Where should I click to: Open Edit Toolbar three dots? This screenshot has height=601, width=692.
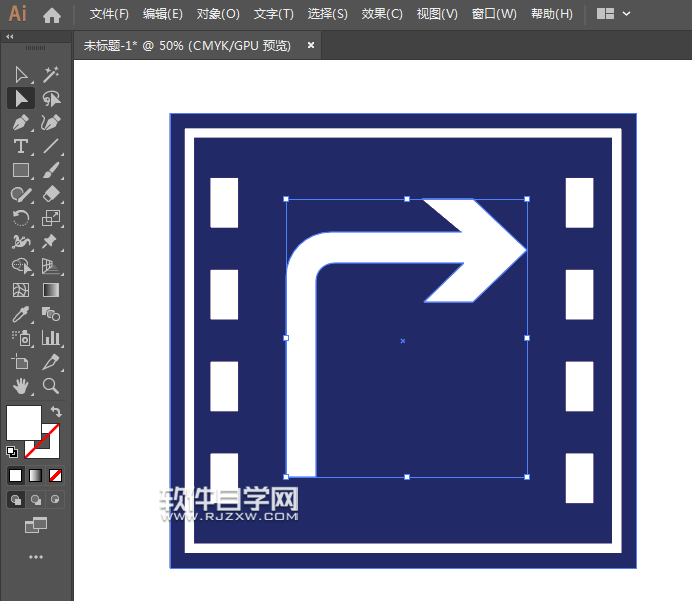(36, 557)
